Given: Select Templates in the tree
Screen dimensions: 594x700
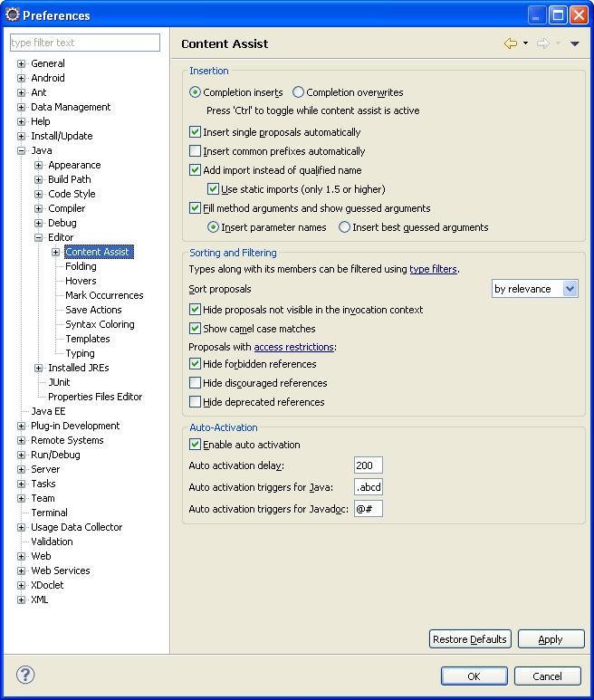Looking at the screenshot, I should 88,339.
